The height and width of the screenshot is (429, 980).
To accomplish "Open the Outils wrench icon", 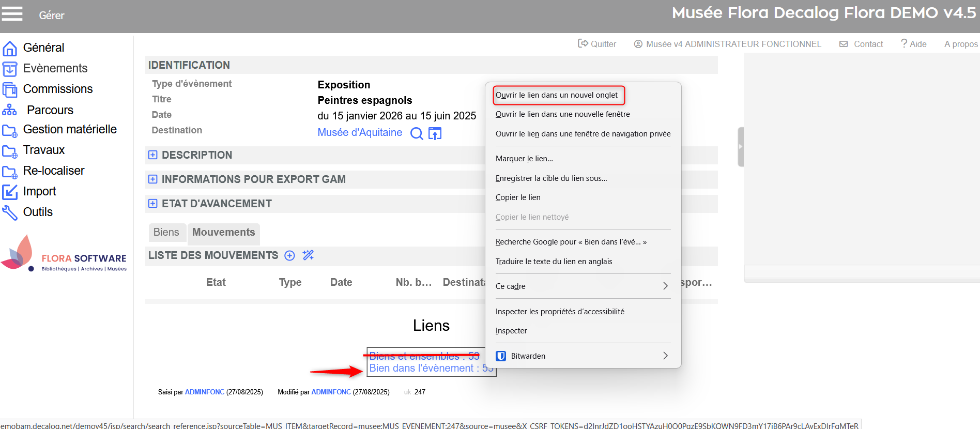I will [10, 212].
